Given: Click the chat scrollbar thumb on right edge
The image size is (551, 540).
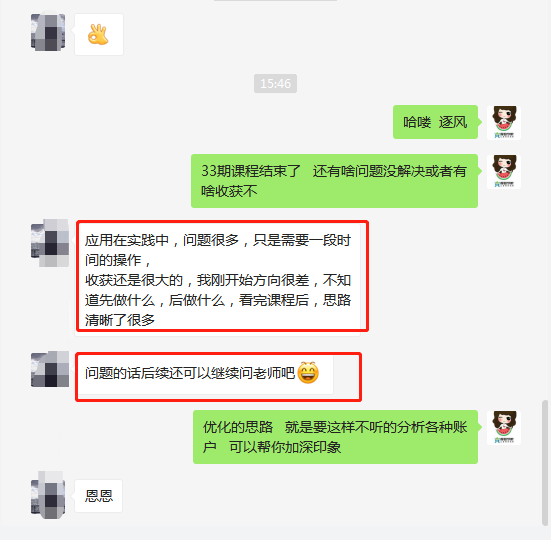Looking at the screenshot, I should [x=545, y=463].
